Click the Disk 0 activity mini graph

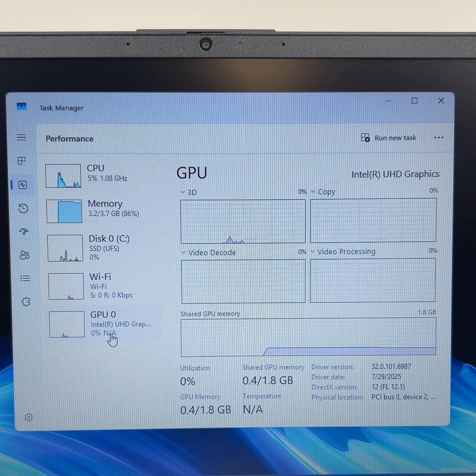pos(65,248)
